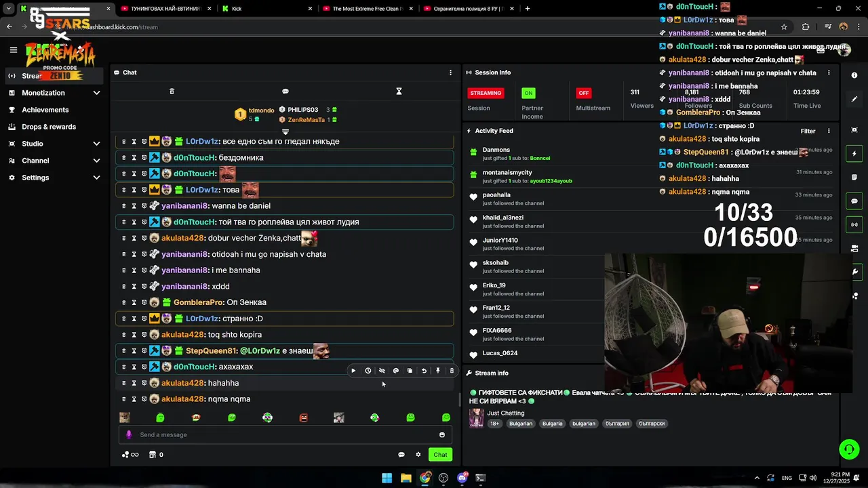Click the info icon in right sidebar
This screenshot has height=488, width=868.
click(854, 75)
